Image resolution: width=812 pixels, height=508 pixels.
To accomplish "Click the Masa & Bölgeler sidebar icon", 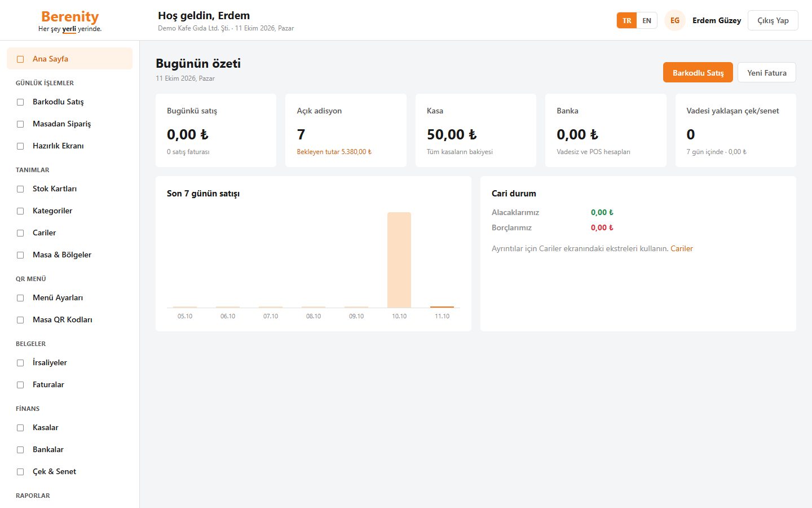I will point(20,255).
